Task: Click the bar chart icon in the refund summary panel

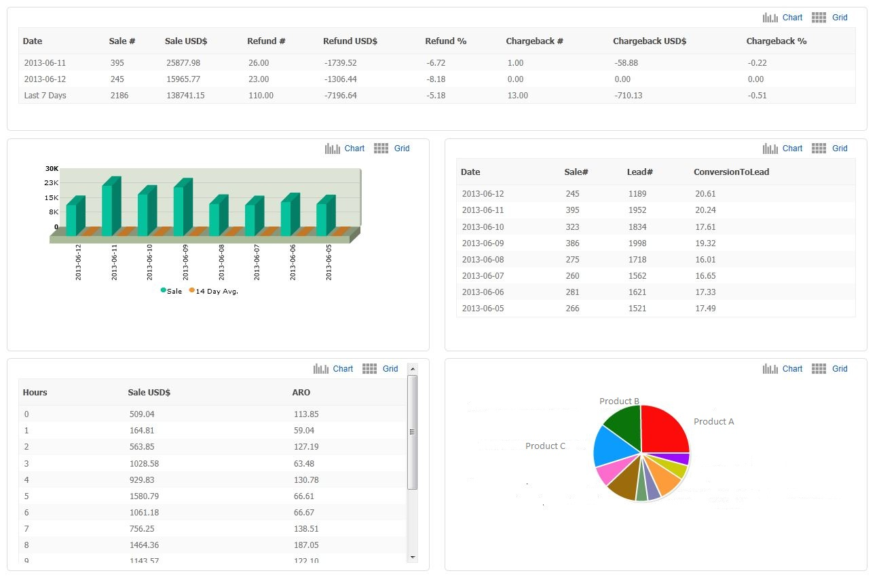Action: click(770, 18)
